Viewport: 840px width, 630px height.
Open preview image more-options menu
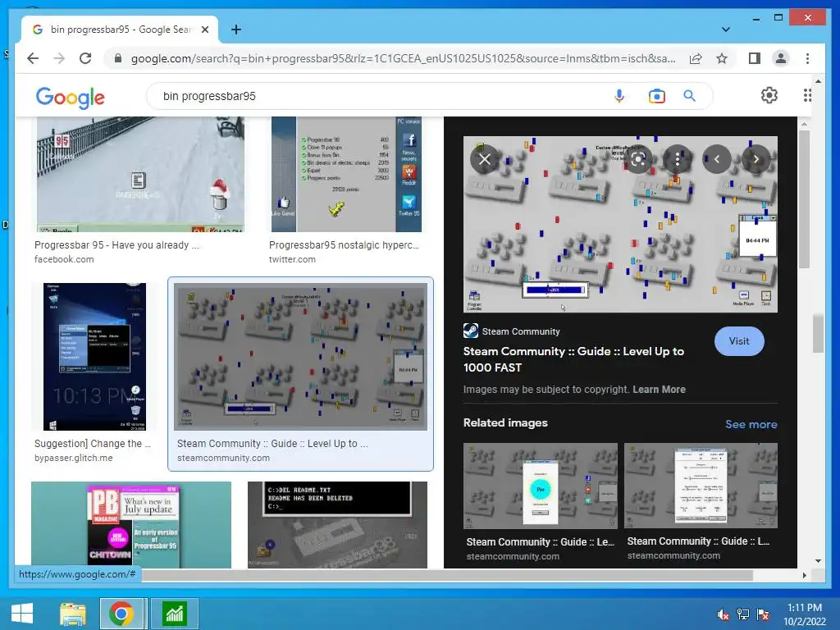click(678, 159)
